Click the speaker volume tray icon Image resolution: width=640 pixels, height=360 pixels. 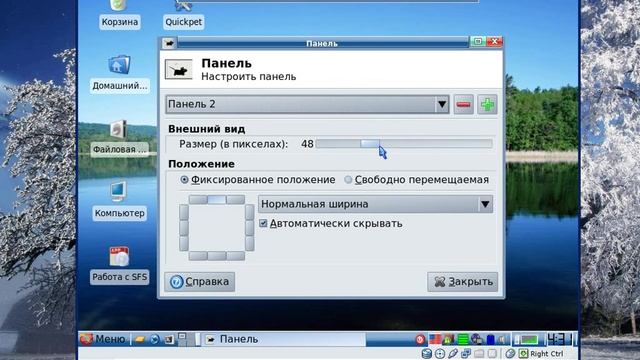[502, 339]
